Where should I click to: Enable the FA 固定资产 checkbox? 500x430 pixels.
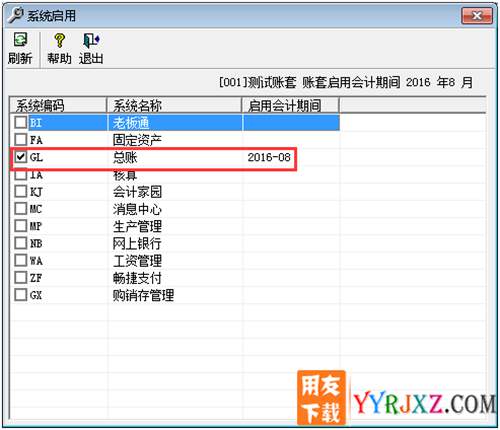point(21,139)
